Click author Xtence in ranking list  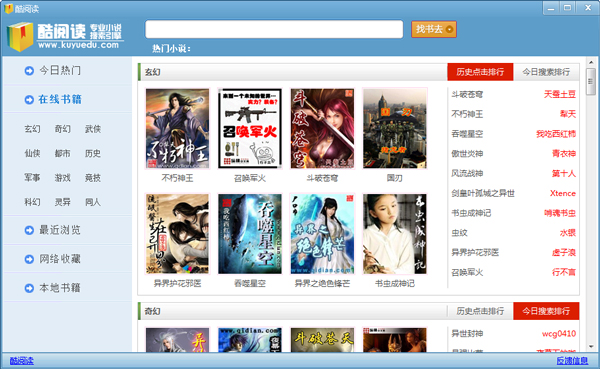coord(563,193)
